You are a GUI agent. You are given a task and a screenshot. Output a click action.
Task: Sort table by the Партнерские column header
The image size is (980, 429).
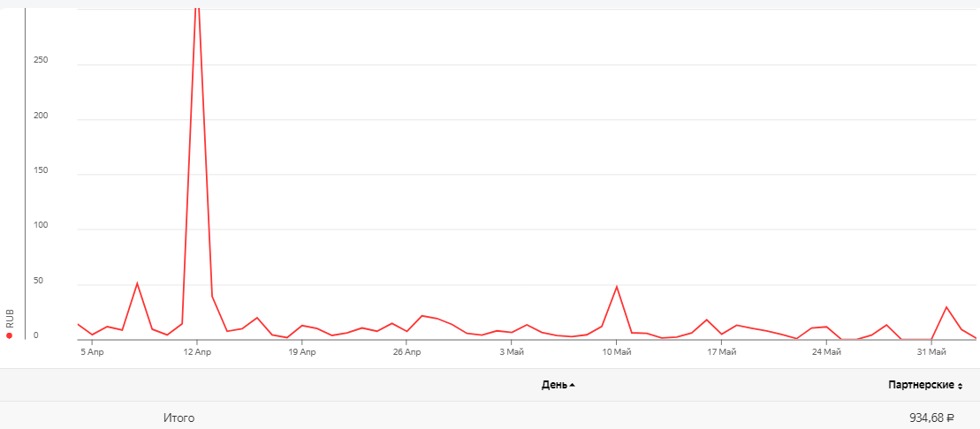920,385
